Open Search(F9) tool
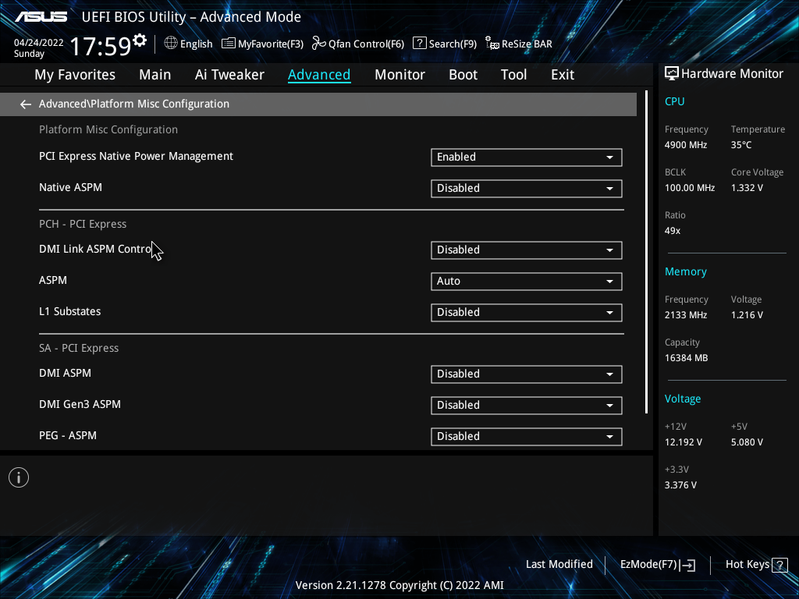The image size is (799, 599). (444, 44)
